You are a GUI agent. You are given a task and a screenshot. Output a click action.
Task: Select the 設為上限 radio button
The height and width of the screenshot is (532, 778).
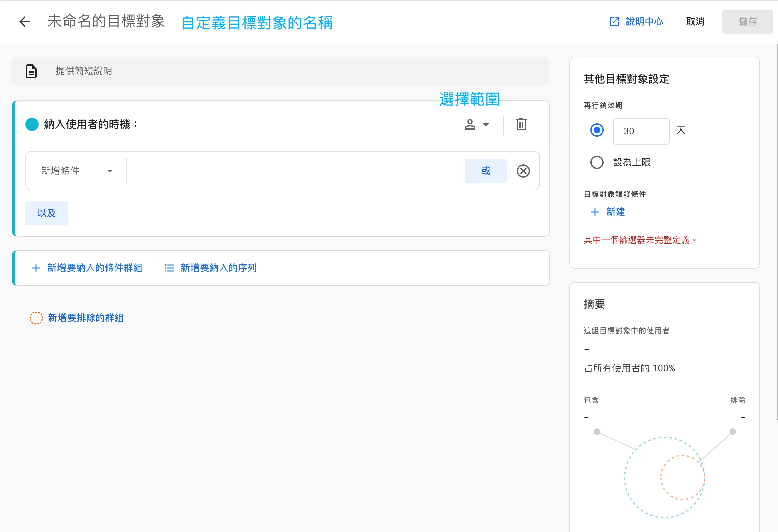(x=597, y=162)
